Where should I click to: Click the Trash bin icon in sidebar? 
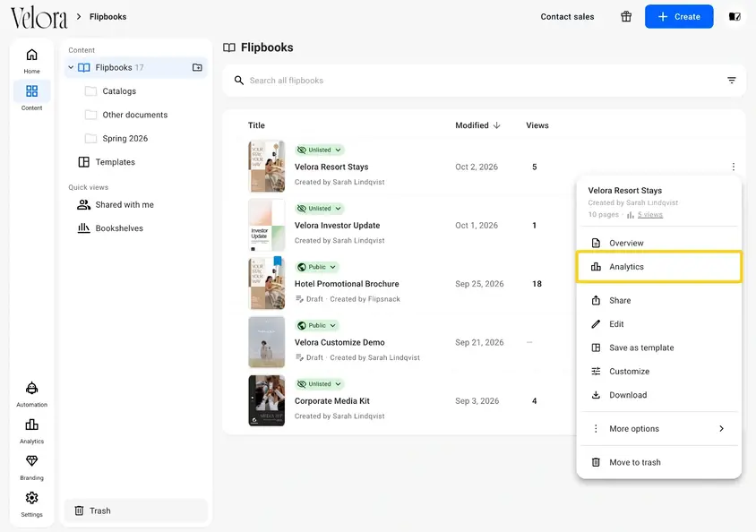coord(79,511)
